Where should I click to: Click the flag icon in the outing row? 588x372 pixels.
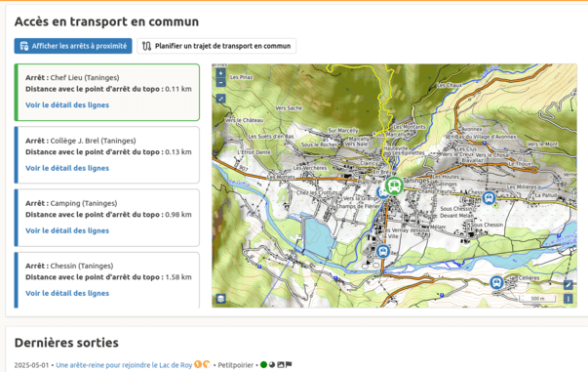click(x=289, y=364)
